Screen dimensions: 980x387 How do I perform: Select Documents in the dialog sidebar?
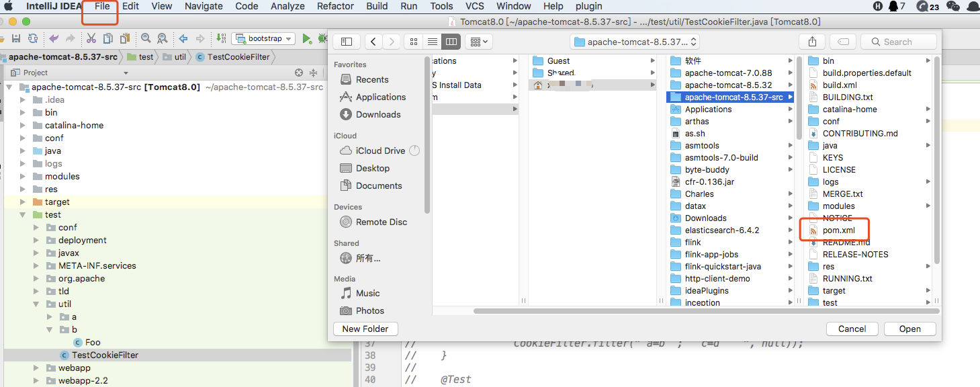[x=379, y=185]
